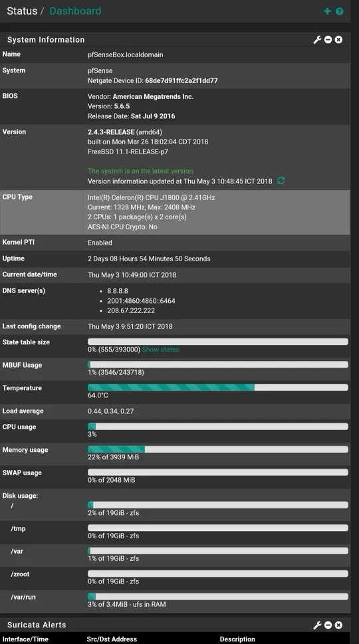Collapse the Suricata Alerts widget

tap(328, 625)
